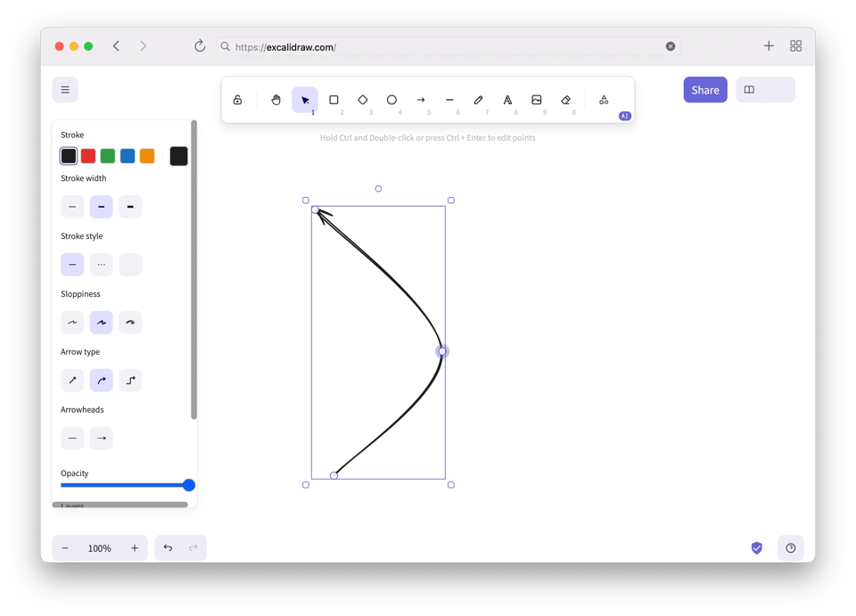Select the Hand panning tool

pyautogui.click(x=276, y=99)
